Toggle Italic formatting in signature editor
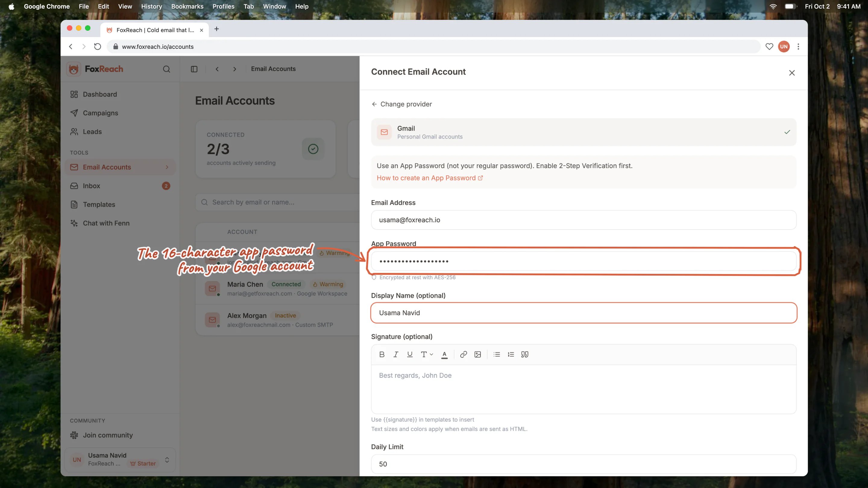868x488 pixels. 396,354
